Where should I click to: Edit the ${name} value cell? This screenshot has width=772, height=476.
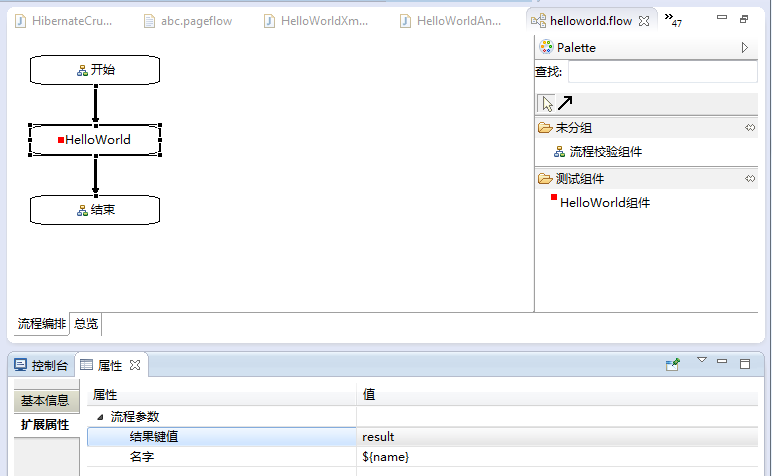click(x=557, y=457)
